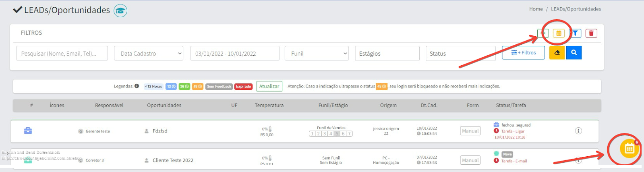Image resolution: width=644 pixels, height=172 pixels.
Task: Click the + Filtros button
Action: [523, 53]
